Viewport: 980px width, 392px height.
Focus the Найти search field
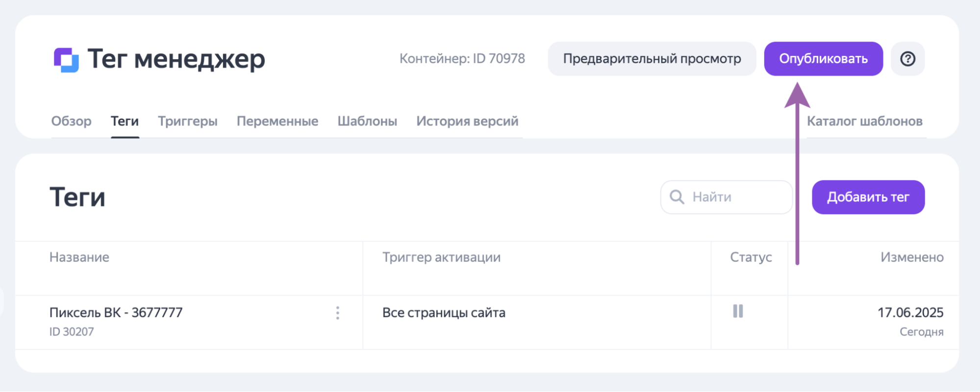click(x=726, y=197)
